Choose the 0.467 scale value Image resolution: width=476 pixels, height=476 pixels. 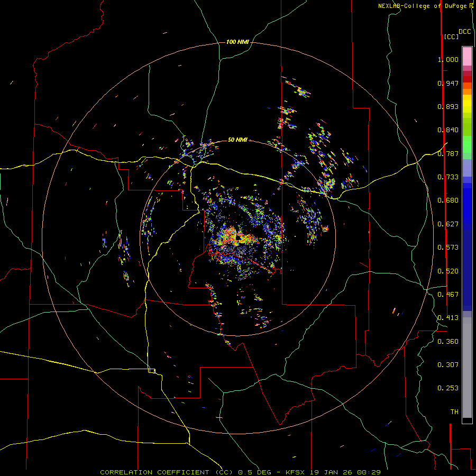[448, 295]
